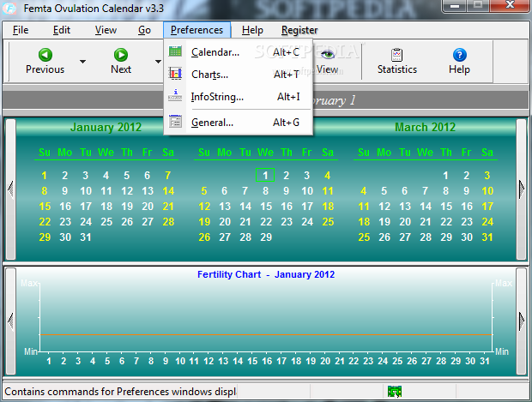
Task: Select February 14 in the calendar
Action: pos(245,206)
